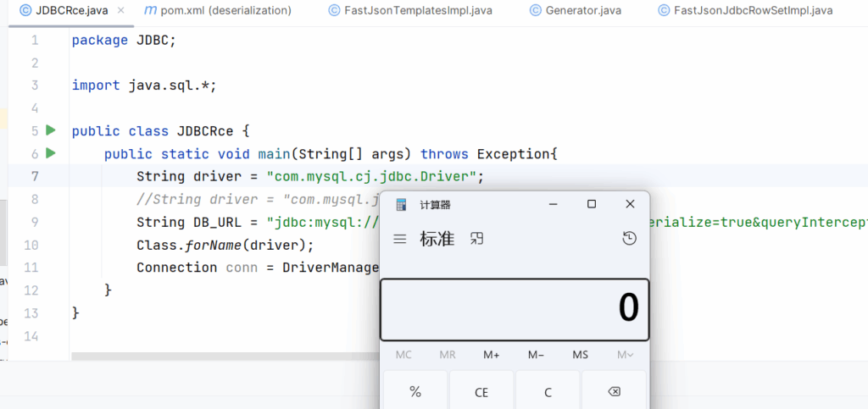Image resolution: width=868 pixels, height=409 pixels.
Task: Click the calculator app icon in title bar
Action: click(401, 205)
